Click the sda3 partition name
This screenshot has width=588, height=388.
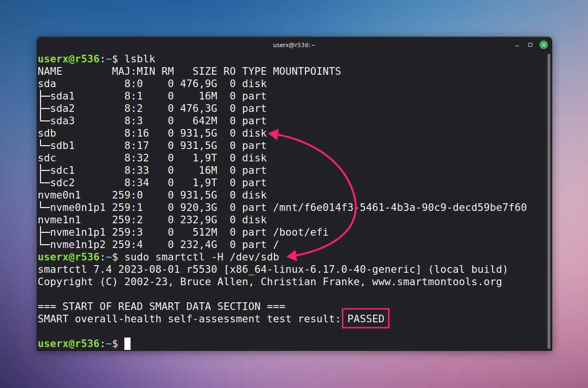pos(62,121)
